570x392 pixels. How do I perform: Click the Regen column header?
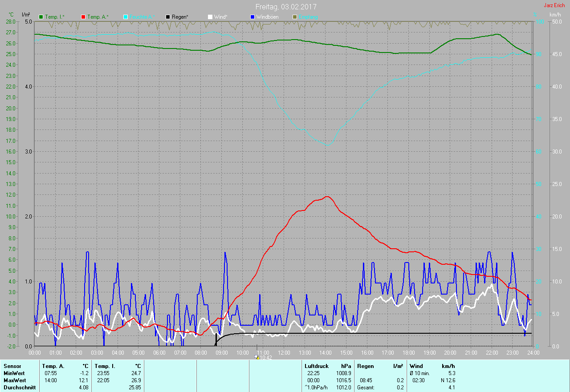(365, 366)
